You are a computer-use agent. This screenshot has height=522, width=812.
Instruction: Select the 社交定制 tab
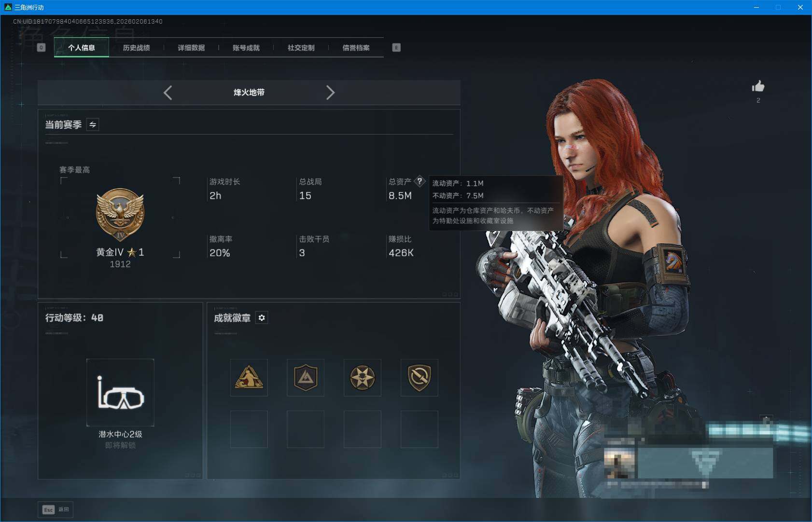point(301,48)
